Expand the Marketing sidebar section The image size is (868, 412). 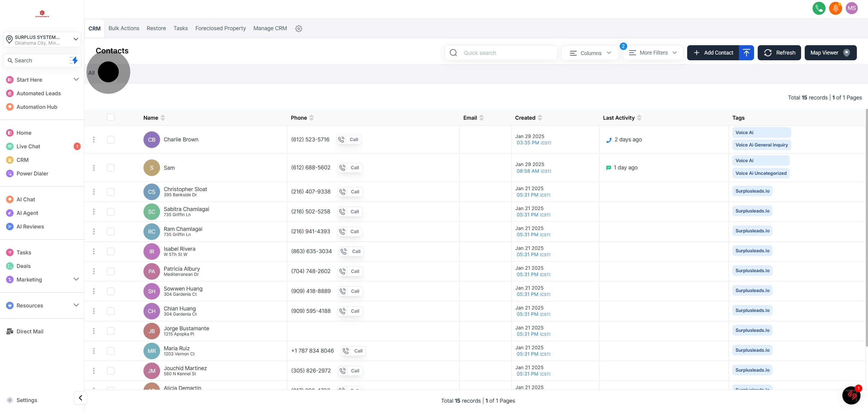click(x=76, y=279)
